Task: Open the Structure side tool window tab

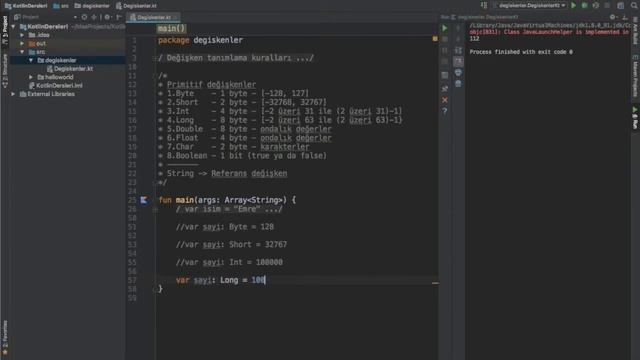Action: [x=5, y=71]
